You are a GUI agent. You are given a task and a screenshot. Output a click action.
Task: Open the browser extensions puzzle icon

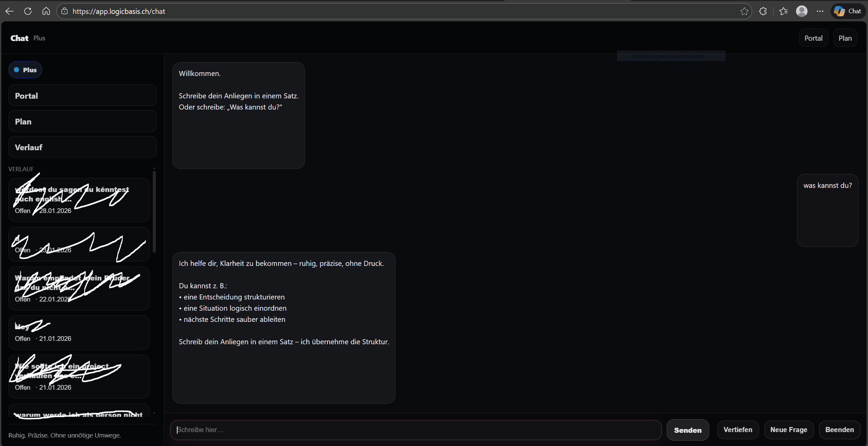tap(763, 11)
